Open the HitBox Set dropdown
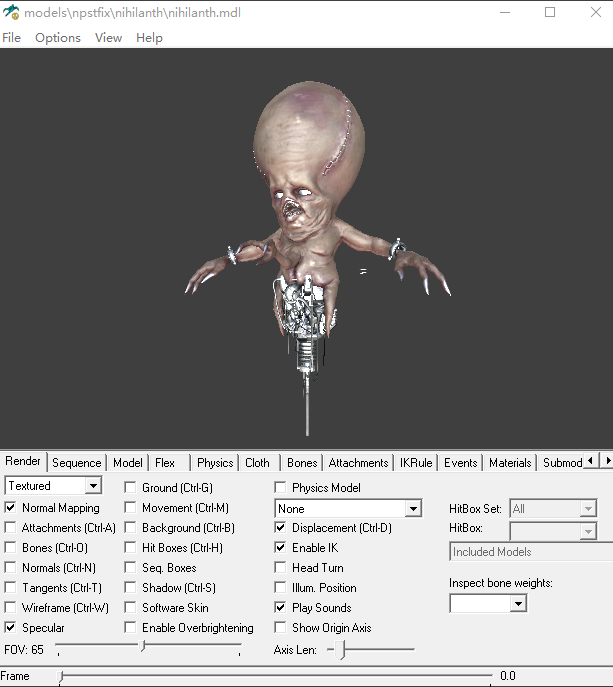 coord(553,509)
